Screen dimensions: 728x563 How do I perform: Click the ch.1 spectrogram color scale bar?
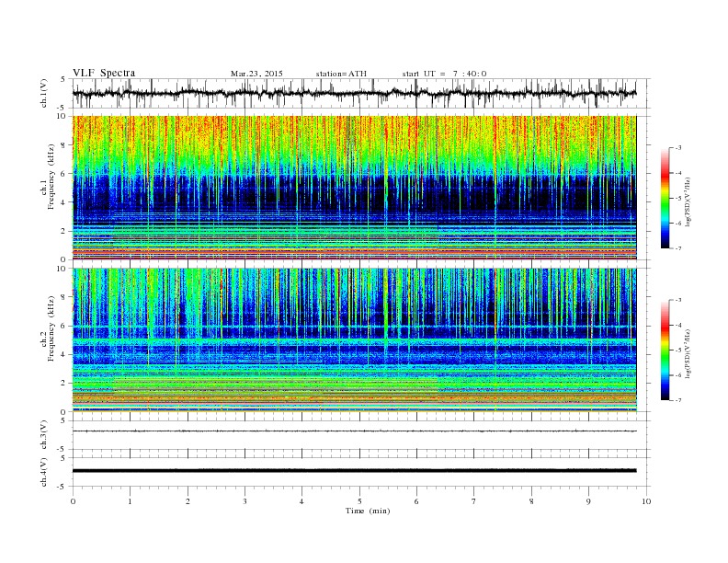665,198
